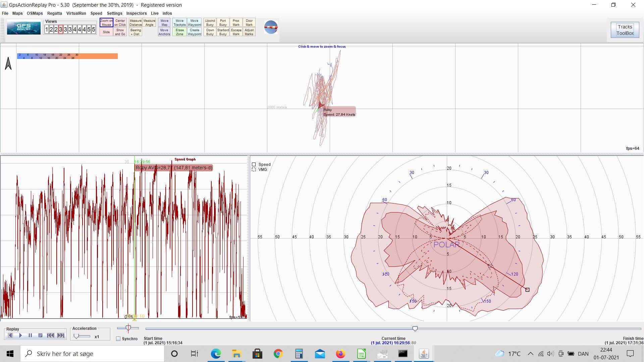The height and width of the screenshot is (362, 644).
Task: Click the windsock wind direction icon
Action: pyautogui.click(x=271, y=27)
